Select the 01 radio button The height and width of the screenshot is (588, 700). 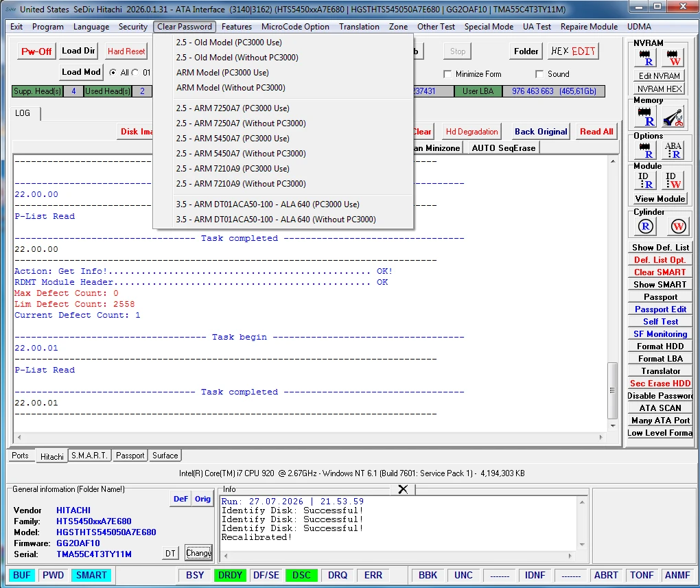135,72
